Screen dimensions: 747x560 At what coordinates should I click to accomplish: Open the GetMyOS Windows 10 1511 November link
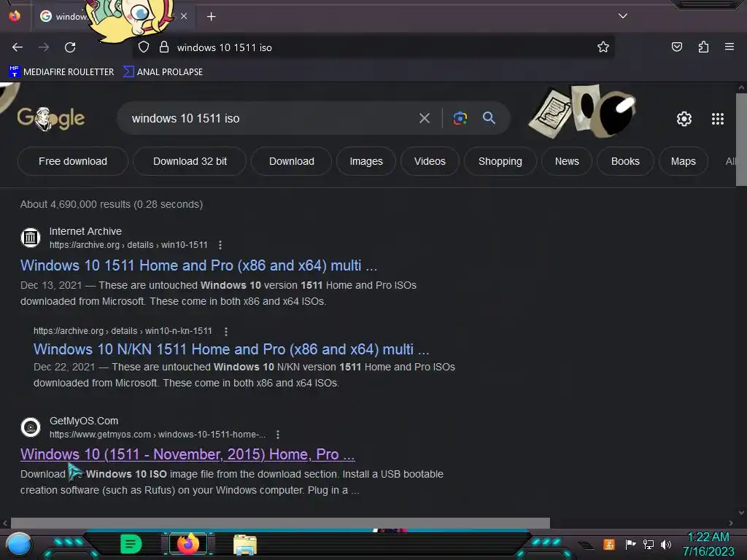pos(187,454)
